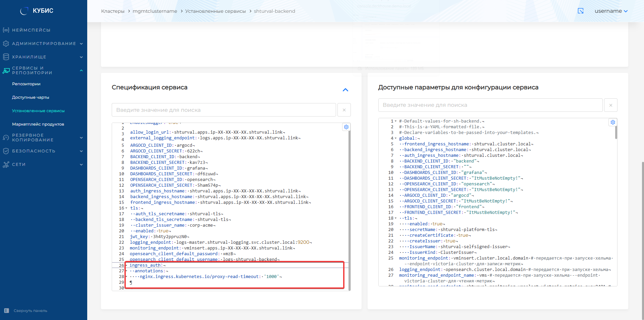Click the open-in-new-window icon near username
The image size is (644, 320).
click(581, 11)
